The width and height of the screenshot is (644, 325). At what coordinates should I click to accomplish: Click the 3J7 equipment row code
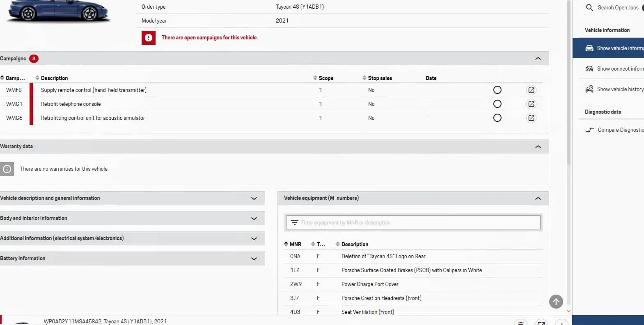tap(294, 298)
